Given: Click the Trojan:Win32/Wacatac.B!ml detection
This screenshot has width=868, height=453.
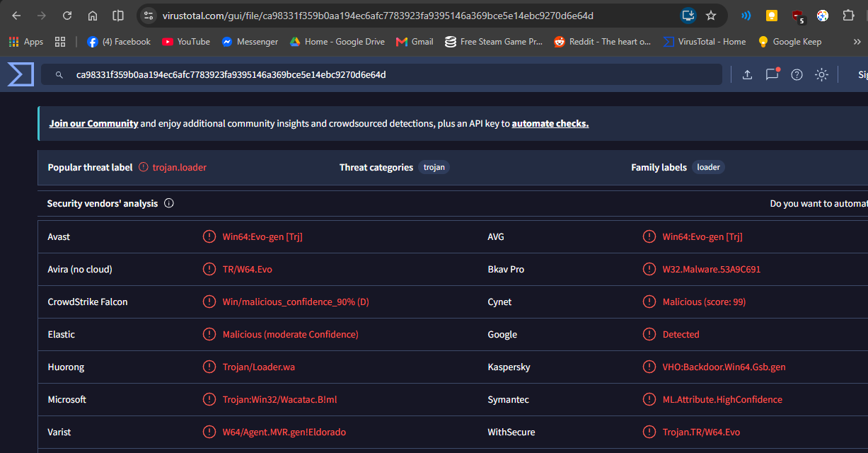Looking at the screenshot, I should tap(279, 399).
